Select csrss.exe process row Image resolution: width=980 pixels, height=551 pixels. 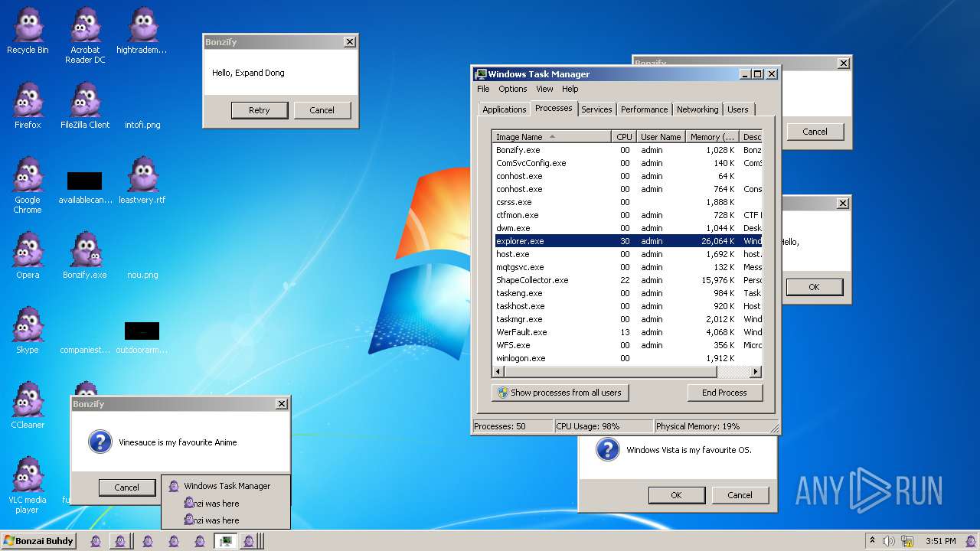[627, 202]
